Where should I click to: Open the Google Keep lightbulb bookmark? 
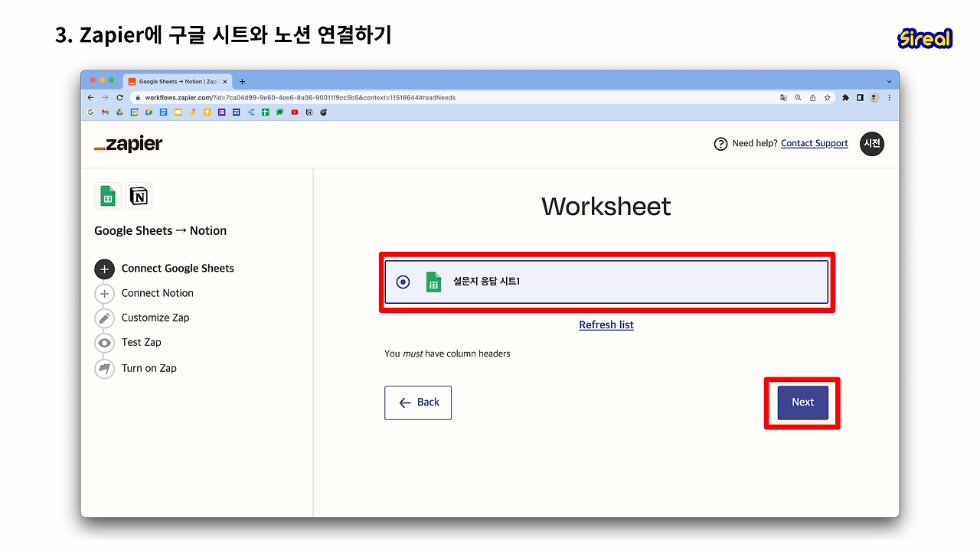(207, 112)
